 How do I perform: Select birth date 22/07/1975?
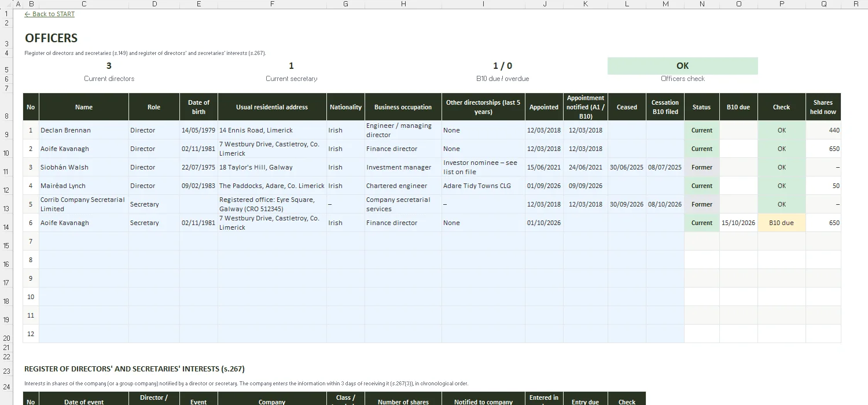tap(198, 167)
